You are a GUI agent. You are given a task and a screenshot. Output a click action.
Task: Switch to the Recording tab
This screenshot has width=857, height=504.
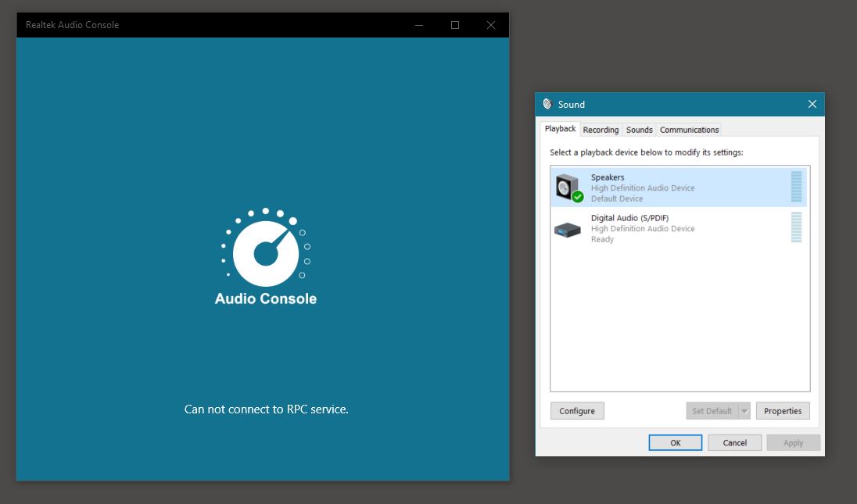[x=601, y=130]
